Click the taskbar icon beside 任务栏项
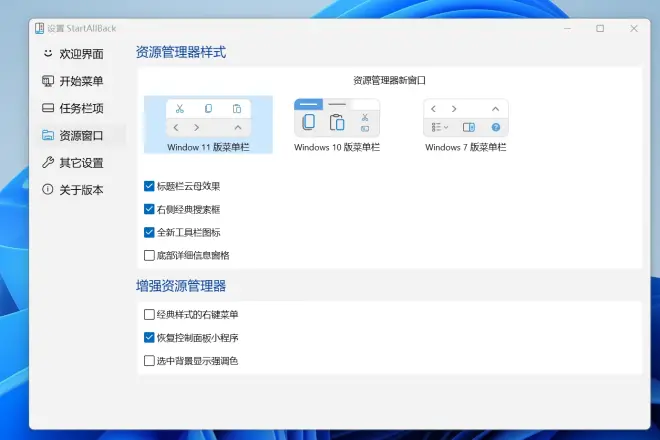Screen dimensions: 660x440 click(x=48, y=108)
